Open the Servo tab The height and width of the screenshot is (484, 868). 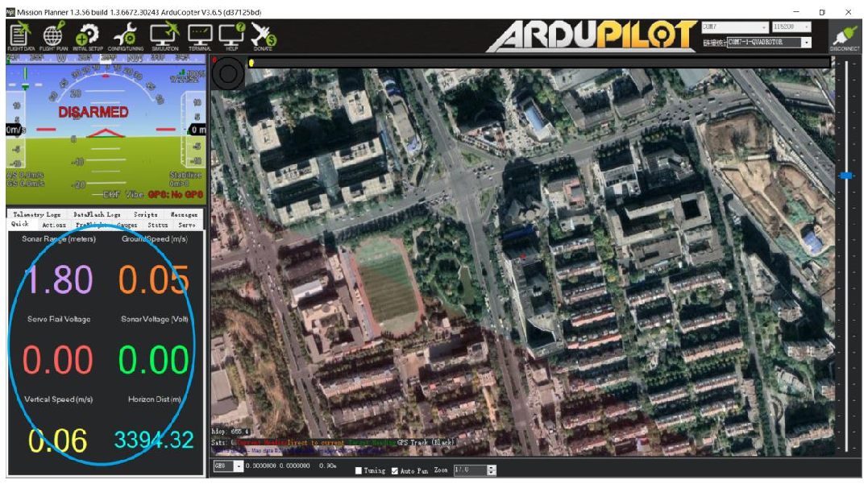point(186,225)
